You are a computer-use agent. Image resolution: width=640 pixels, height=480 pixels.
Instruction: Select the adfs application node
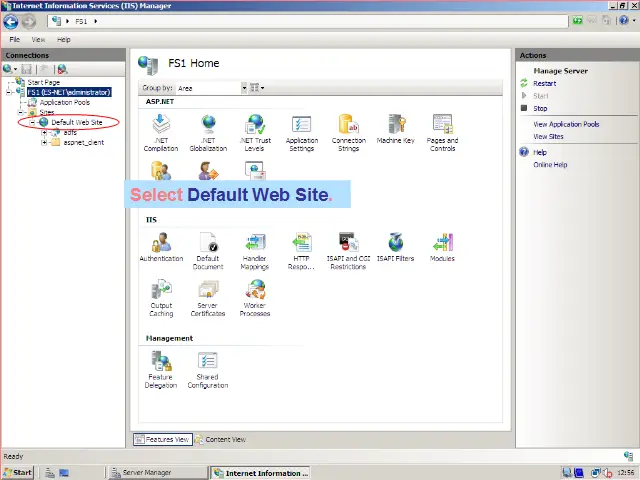pyautogui.click(x=70, y=132)
